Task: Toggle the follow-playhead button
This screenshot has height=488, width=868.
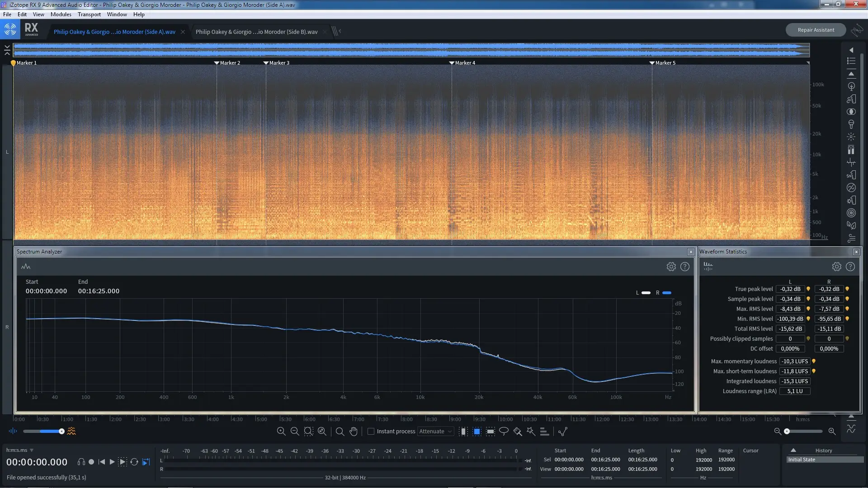Action: click(x=146, y=462)
